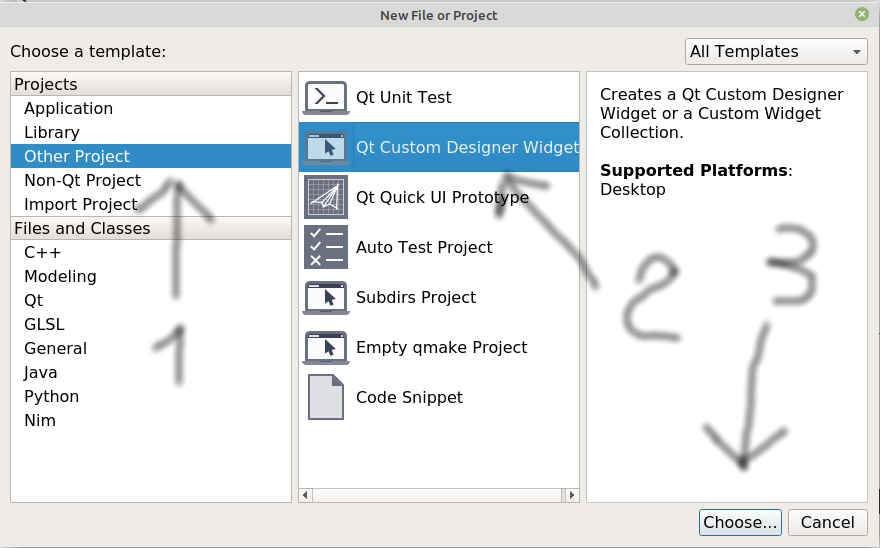Click the Qt Custom Designer Widget icon
Viewport: 880px width, 548px height.
[326, 147]
